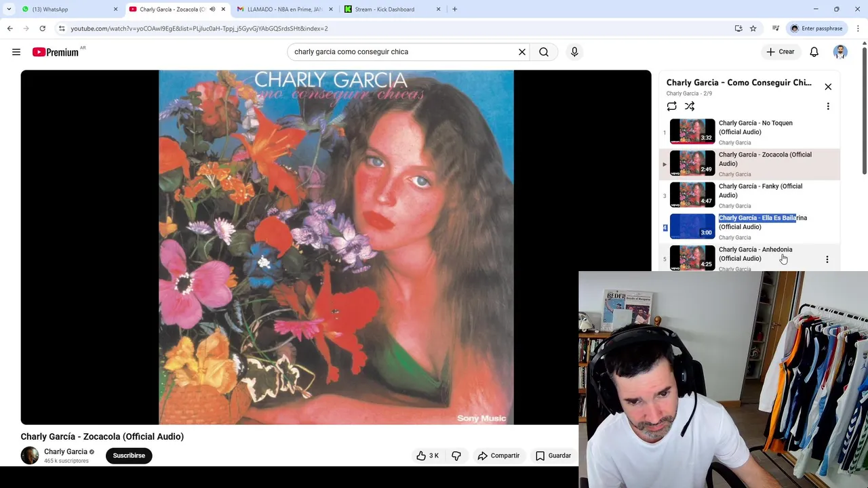Like the video with thumbs-up button
868x488 pixels.
(x=428, y=455)
